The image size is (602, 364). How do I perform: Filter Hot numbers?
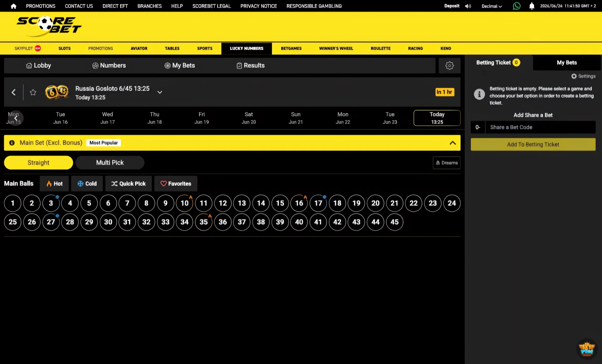tap(55, 184)
